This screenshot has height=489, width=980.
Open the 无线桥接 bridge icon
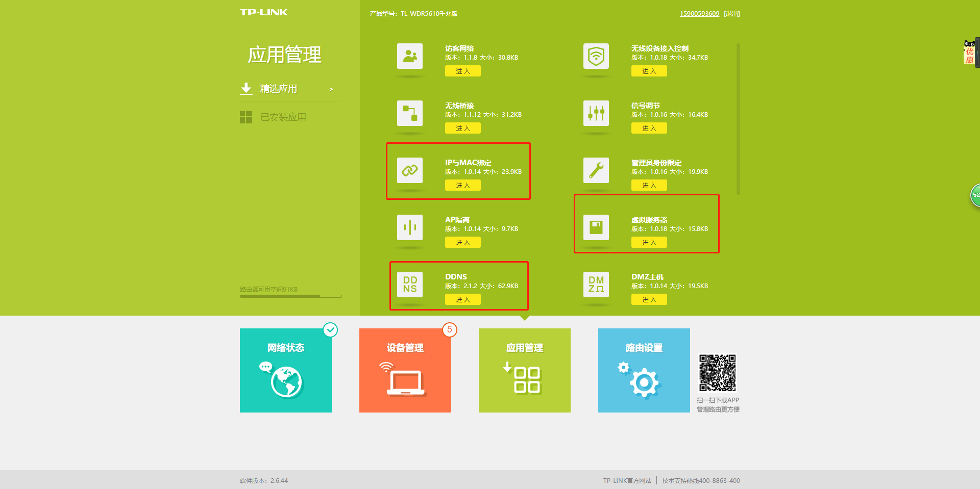click(410, 113)
